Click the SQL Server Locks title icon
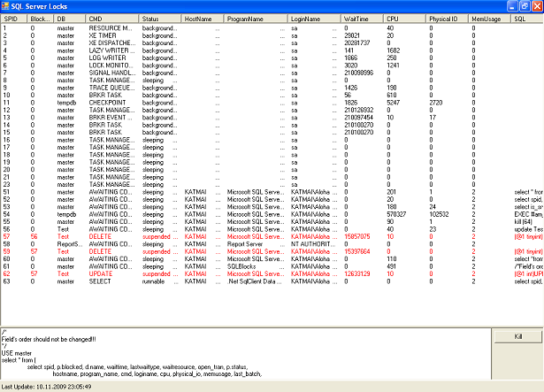Viewport: 544px width, 392px height. (x=5, y=6)
